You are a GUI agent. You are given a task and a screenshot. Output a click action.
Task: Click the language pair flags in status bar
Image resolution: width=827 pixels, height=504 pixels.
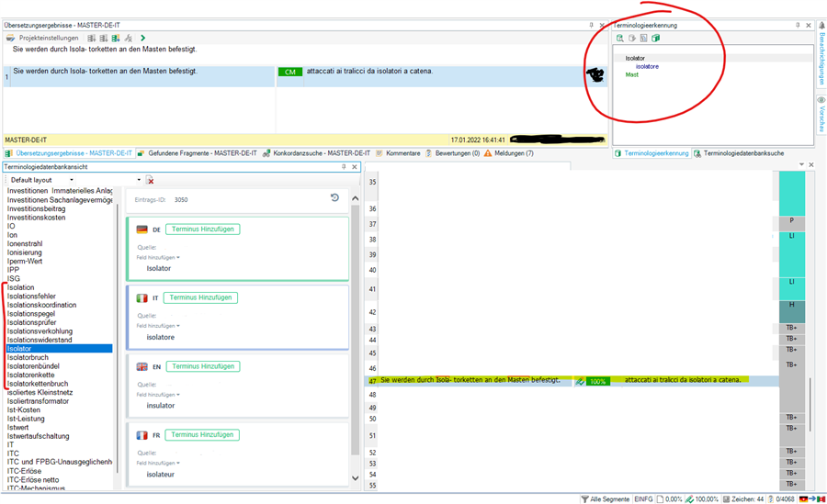click(812, 498)
